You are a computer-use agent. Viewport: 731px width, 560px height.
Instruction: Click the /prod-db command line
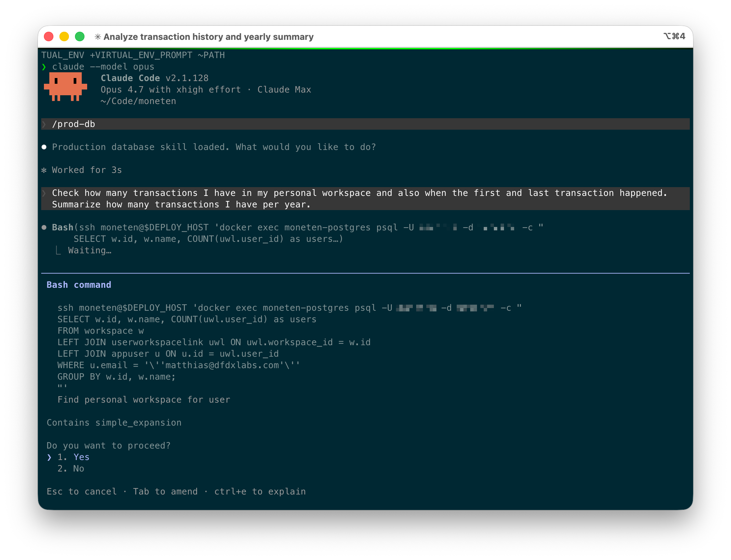click(365, 124)
